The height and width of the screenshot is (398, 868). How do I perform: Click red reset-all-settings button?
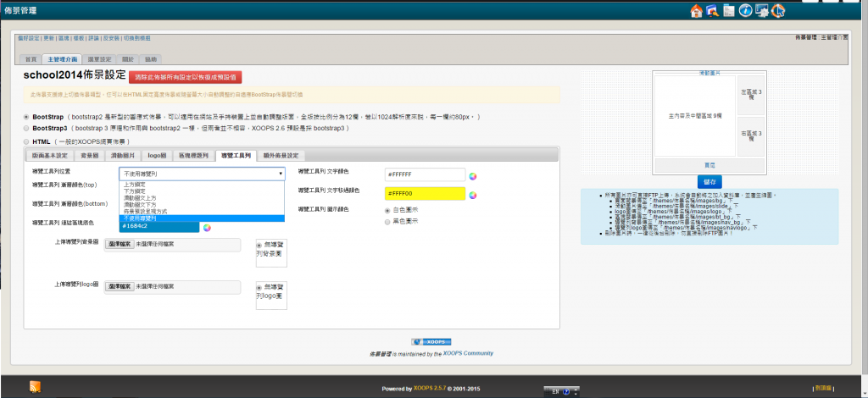tap(198, 76)
